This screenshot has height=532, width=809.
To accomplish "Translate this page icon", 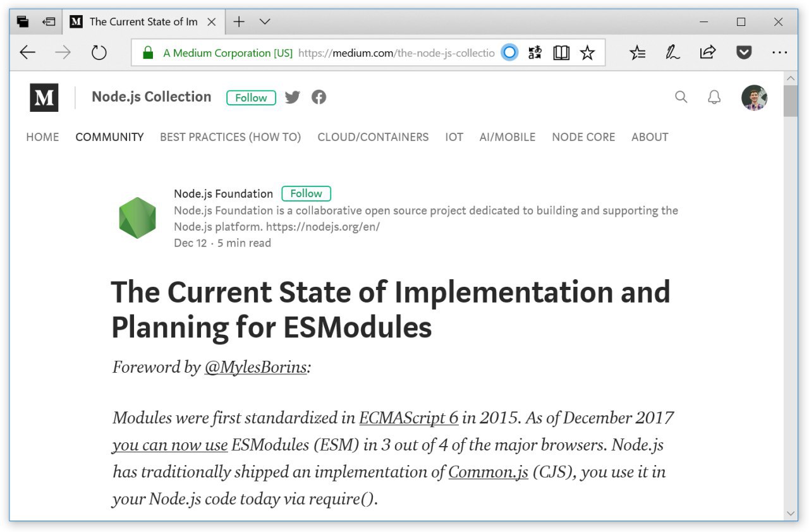I will coord(535,52).
